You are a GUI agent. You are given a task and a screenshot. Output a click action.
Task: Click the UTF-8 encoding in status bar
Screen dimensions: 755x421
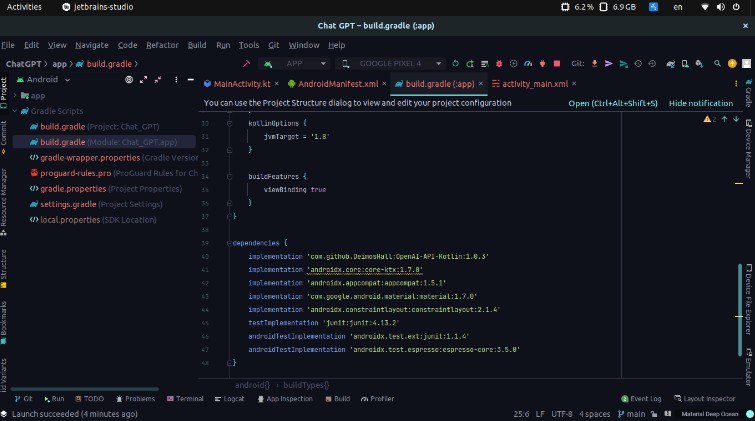point(561,414)
